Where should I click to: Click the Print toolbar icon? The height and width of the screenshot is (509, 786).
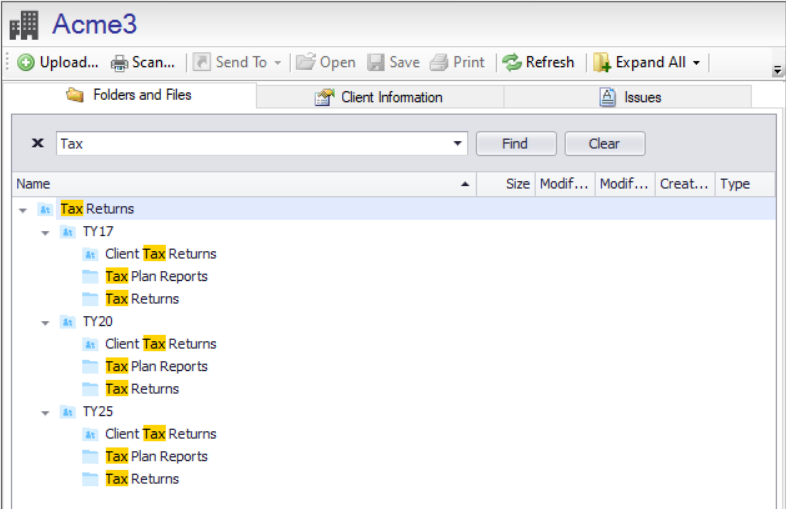439,62
